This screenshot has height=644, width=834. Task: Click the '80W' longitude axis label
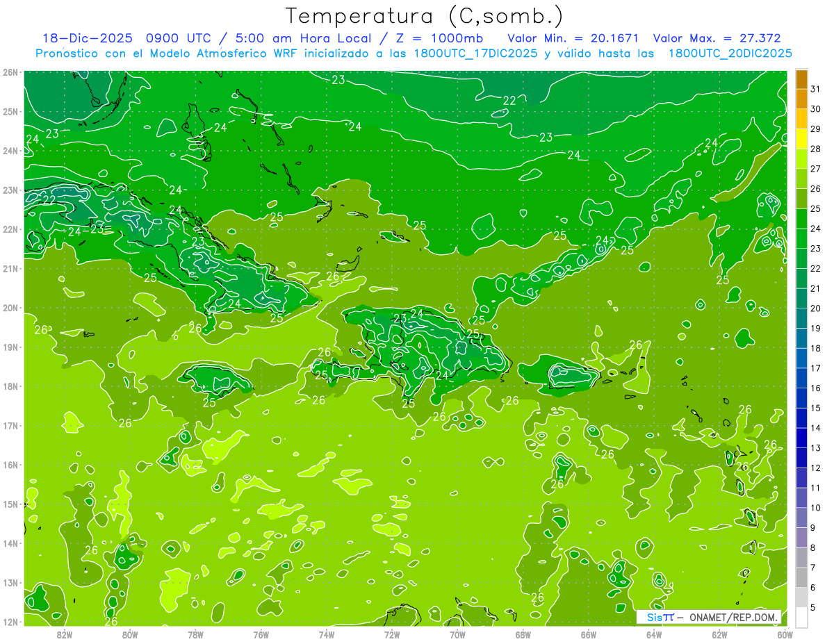130,634
